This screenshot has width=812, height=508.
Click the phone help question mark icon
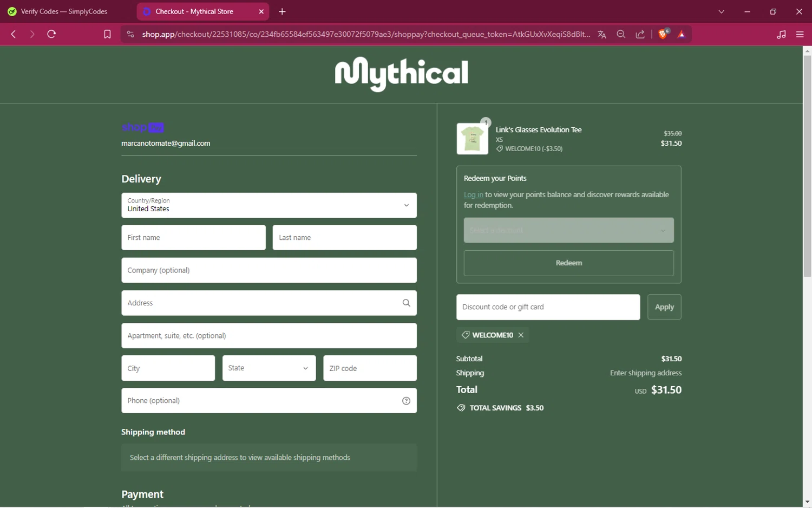coord(406,401)
